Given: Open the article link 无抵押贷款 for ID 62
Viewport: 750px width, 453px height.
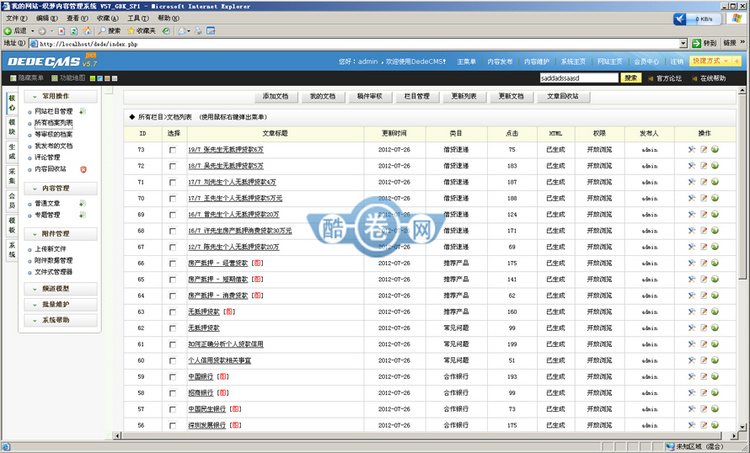Looking at the screenshot, I should click(203, 328).
